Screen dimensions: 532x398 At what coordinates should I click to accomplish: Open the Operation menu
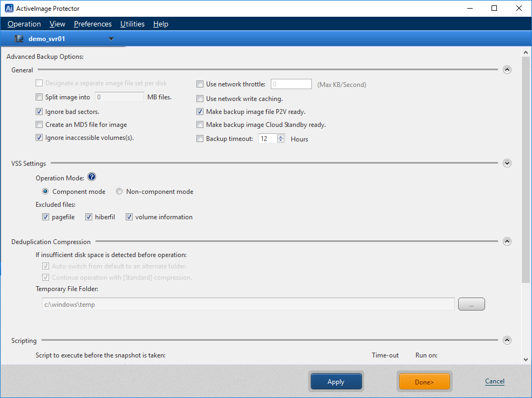point(24,24)
